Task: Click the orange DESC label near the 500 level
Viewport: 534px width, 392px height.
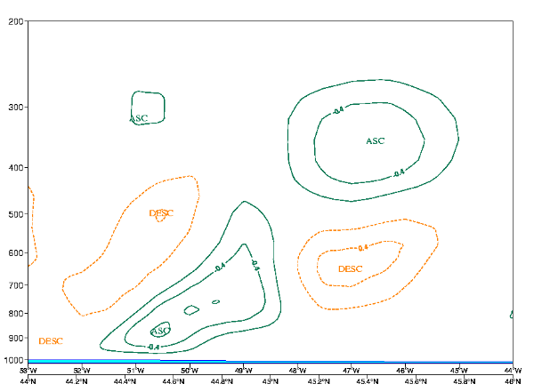Action: [x=161, y=213]
